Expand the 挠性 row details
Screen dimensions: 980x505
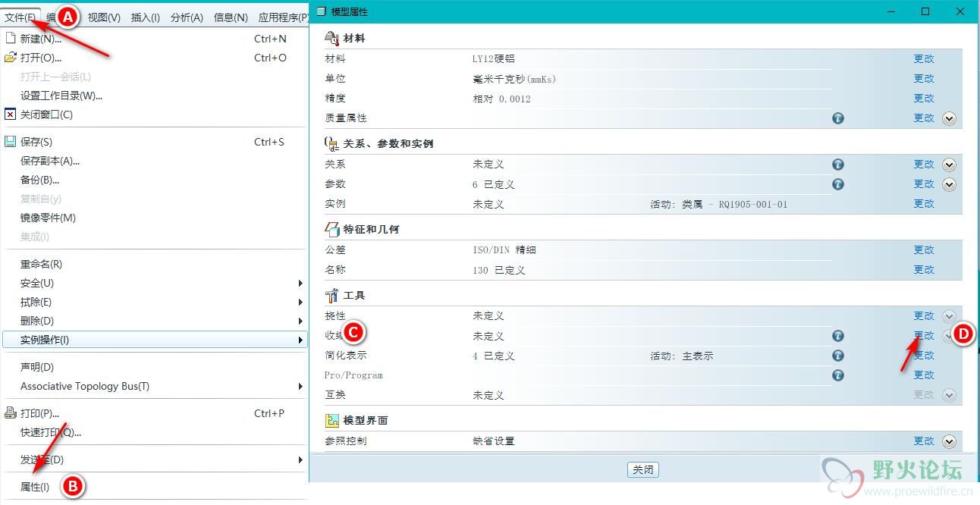[949, 316]
